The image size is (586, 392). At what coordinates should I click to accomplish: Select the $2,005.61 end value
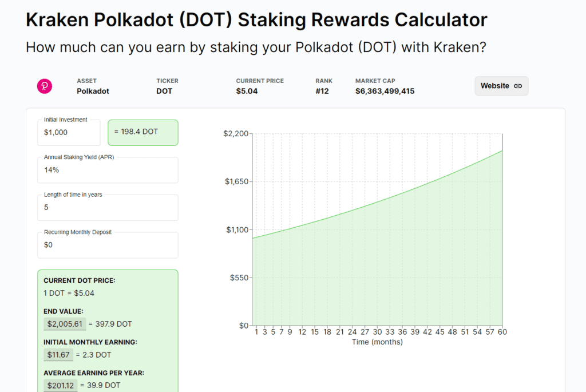tap(65, 324)
